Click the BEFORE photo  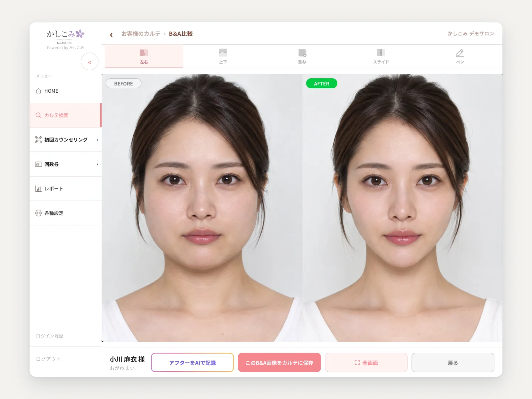coord(202,208)
